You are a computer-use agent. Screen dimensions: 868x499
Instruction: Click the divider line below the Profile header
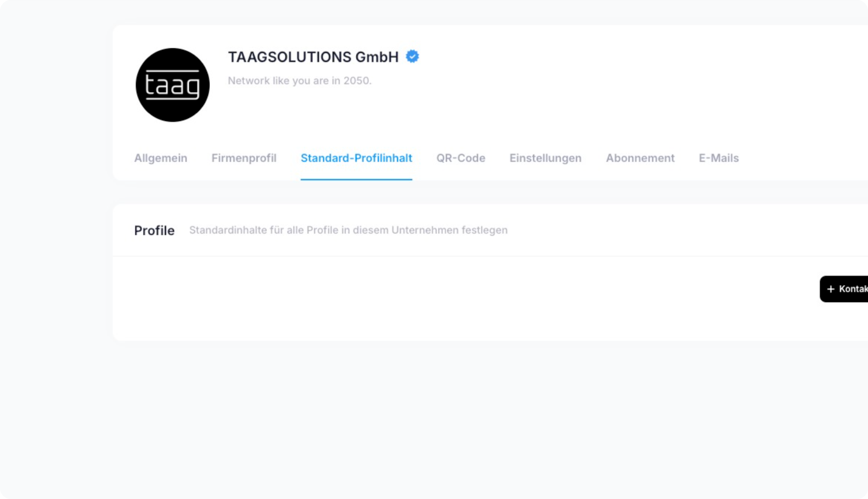[x=490, y=256]
